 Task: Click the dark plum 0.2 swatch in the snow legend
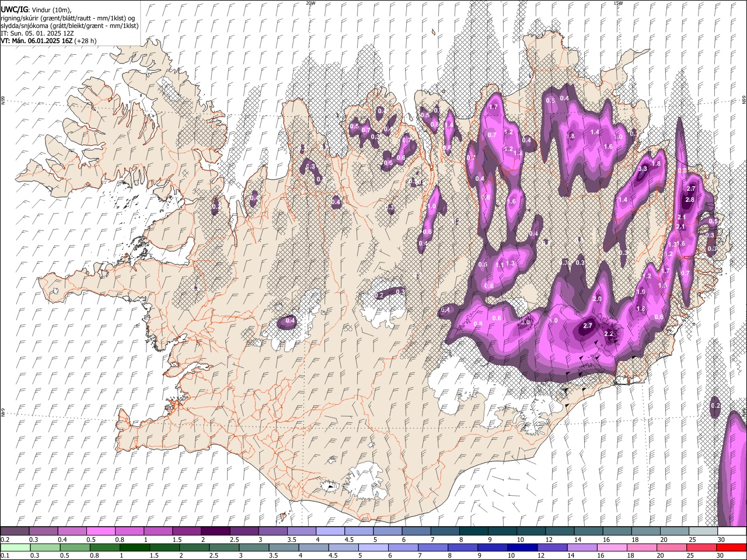click(15, 531)
